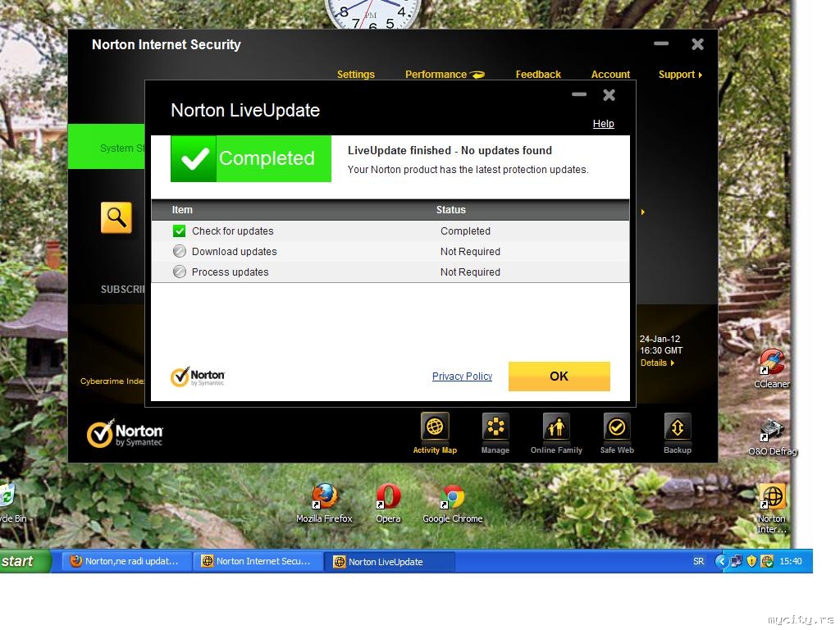Screen dimensions: 840x630
Task: Minimize the Norton Internet Security window
Action: 661,43
